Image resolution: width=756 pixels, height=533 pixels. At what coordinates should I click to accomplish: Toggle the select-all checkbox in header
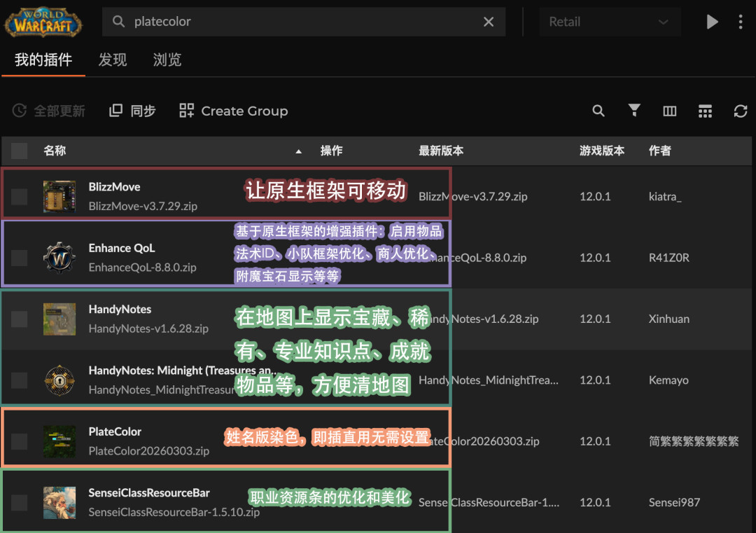[x=20, y=151]
